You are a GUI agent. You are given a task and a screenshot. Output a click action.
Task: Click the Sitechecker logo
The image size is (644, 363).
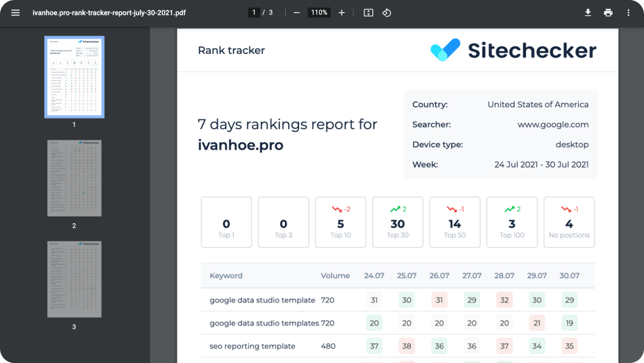(513, 50)
